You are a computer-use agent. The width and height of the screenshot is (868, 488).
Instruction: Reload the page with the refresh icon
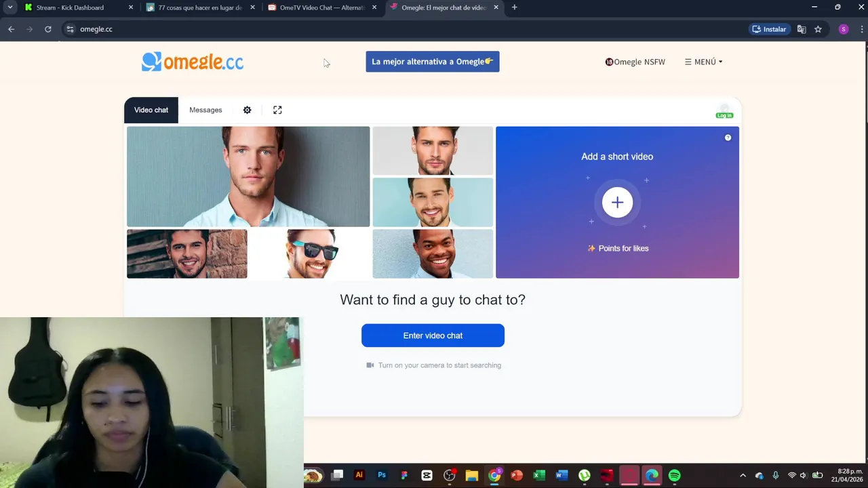click(x=48, y=29)
